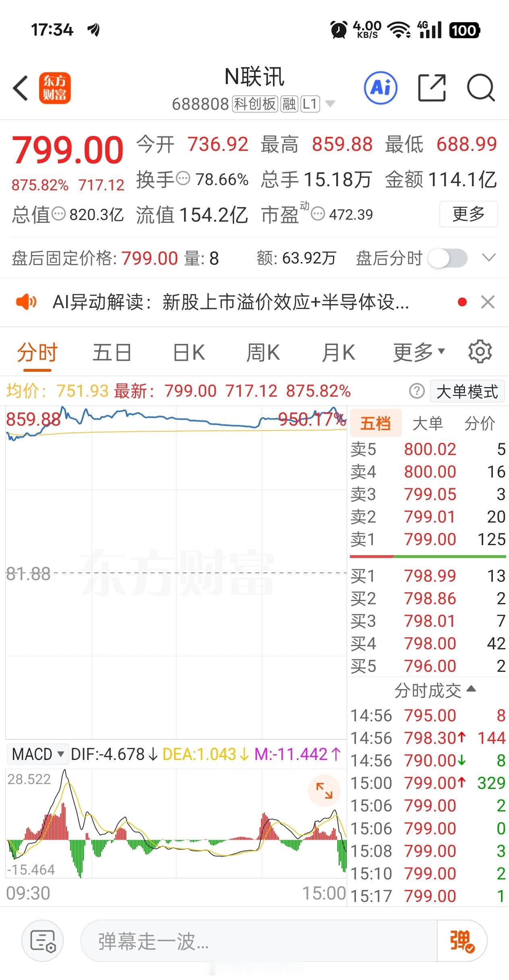Tap the N联讯 stock title

point(254,76)
